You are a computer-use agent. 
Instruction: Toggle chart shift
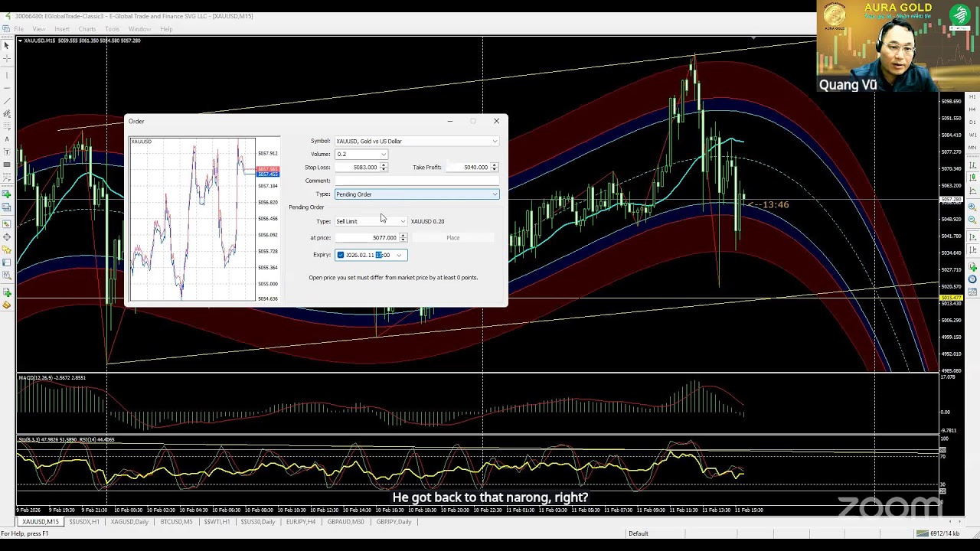click(x=973, y=250)
